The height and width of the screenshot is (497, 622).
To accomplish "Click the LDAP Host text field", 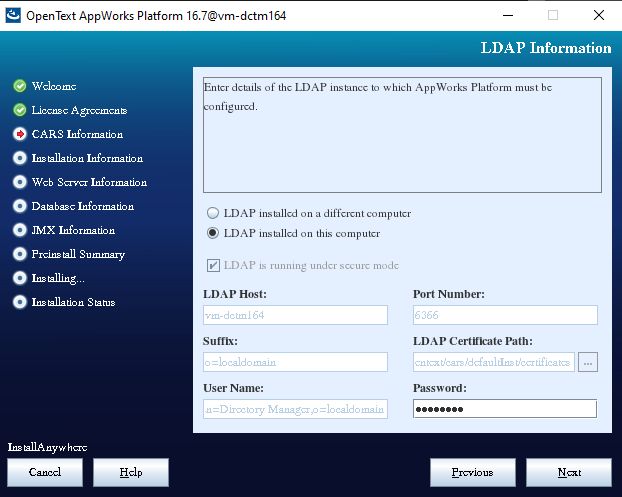I will (295, 315).
